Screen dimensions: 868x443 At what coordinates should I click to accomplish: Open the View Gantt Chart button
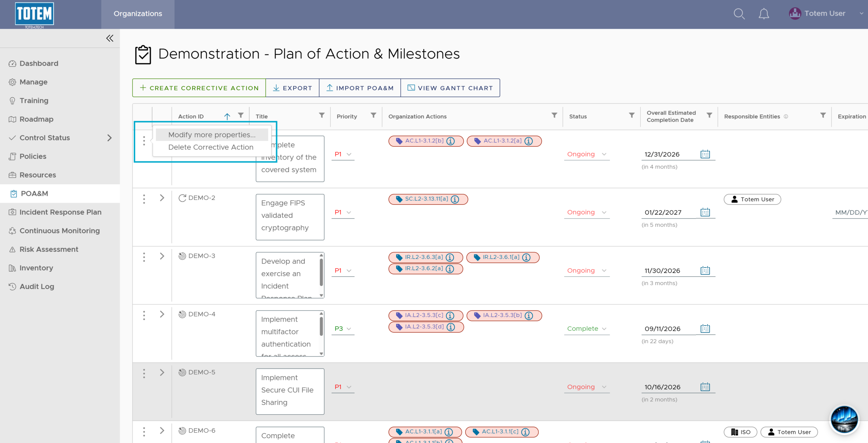[x=450, y=88]
